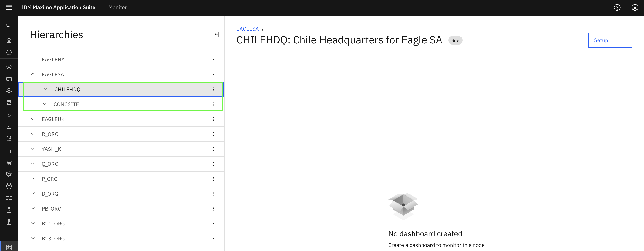Viewport: 644px width, 251px height.
Task: Open the hamburger navigation menu
Action: coord(9,7)
